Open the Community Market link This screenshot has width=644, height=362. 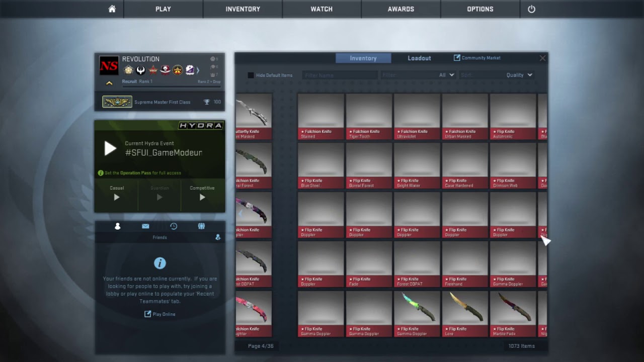(477, 58)
